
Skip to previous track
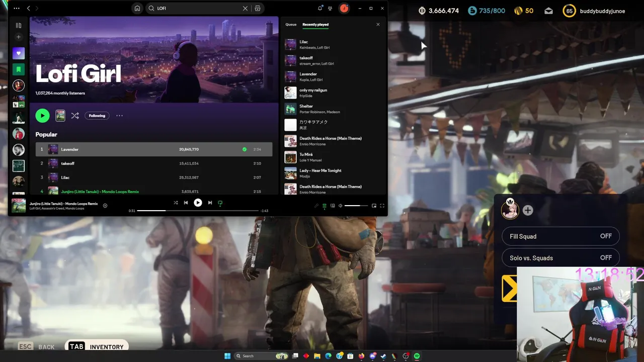[186, 203]
